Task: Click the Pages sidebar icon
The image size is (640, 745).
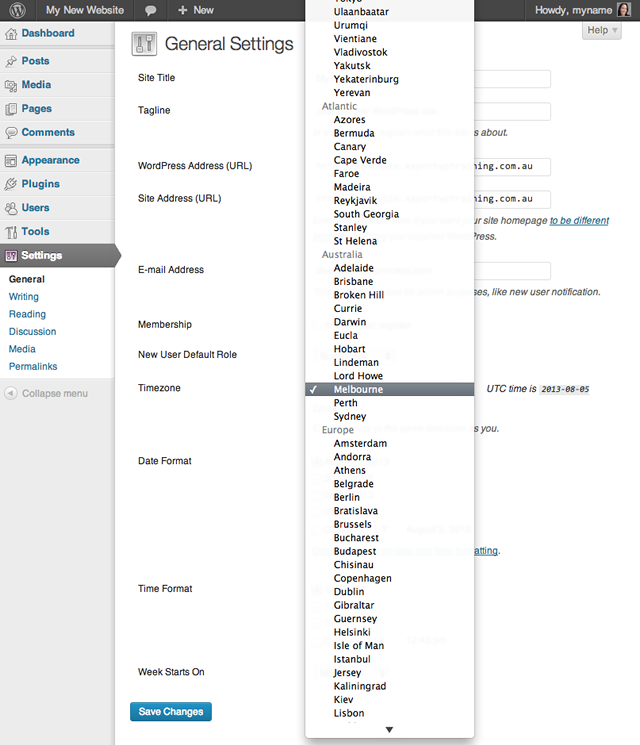Action: (11, 109)
